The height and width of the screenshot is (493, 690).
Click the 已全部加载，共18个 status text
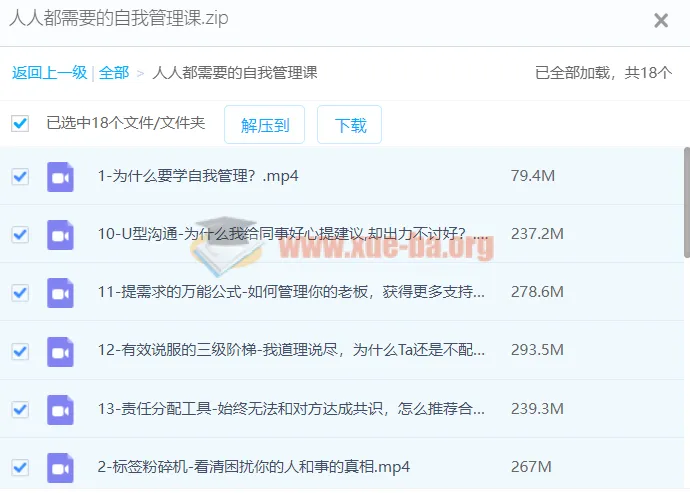[603, 73]
